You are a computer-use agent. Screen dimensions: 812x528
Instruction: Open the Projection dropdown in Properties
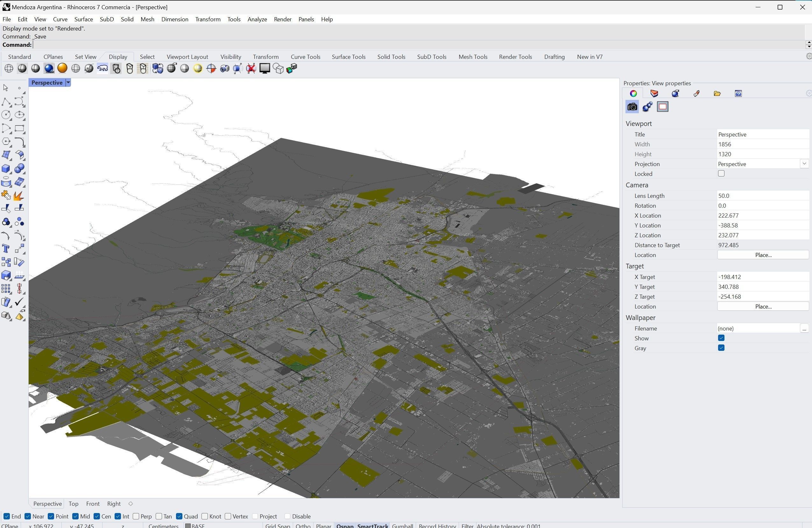coord(804,164)
